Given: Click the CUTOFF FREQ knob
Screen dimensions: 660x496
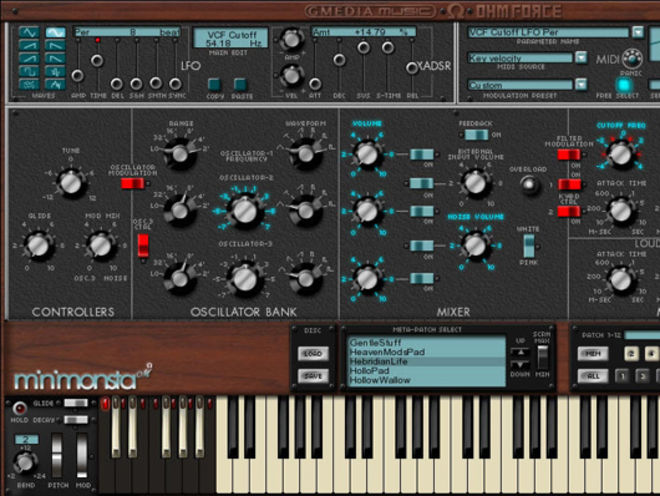Looking at the screenshot, I should (620, 154).
